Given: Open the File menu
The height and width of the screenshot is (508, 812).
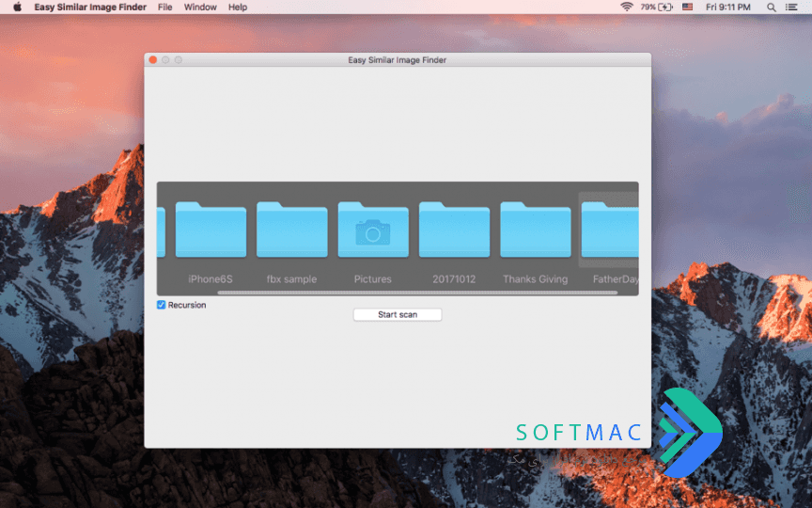Looking at the screenshot, I should point(164,7).
